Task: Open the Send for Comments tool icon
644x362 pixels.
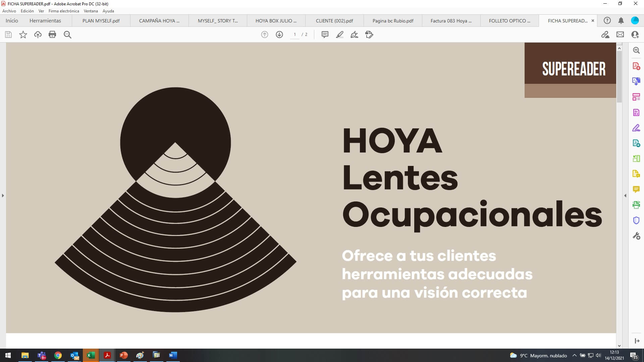Action: (636, 174)
